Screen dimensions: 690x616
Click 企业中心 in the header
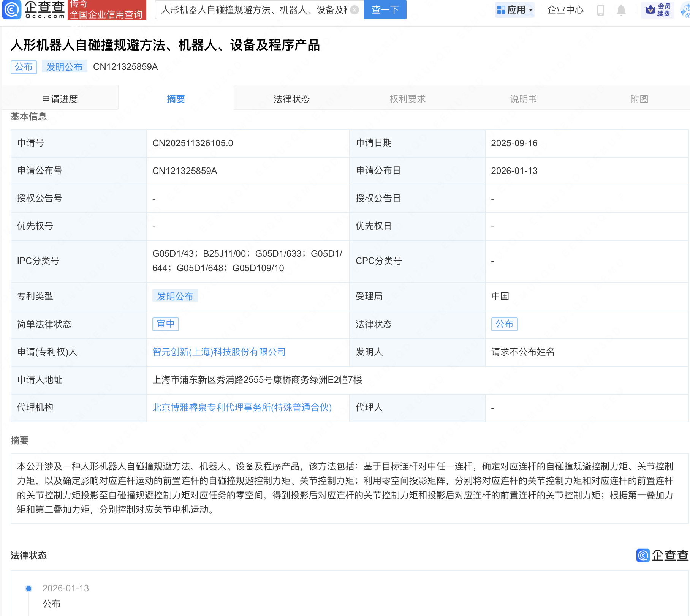(565, 10)
